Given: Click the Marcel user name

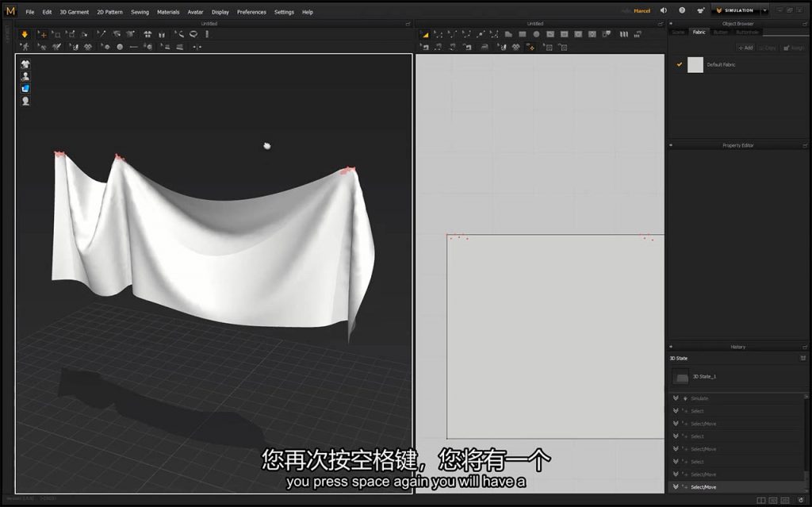Looking at the screenshot, I should [642, 11].
